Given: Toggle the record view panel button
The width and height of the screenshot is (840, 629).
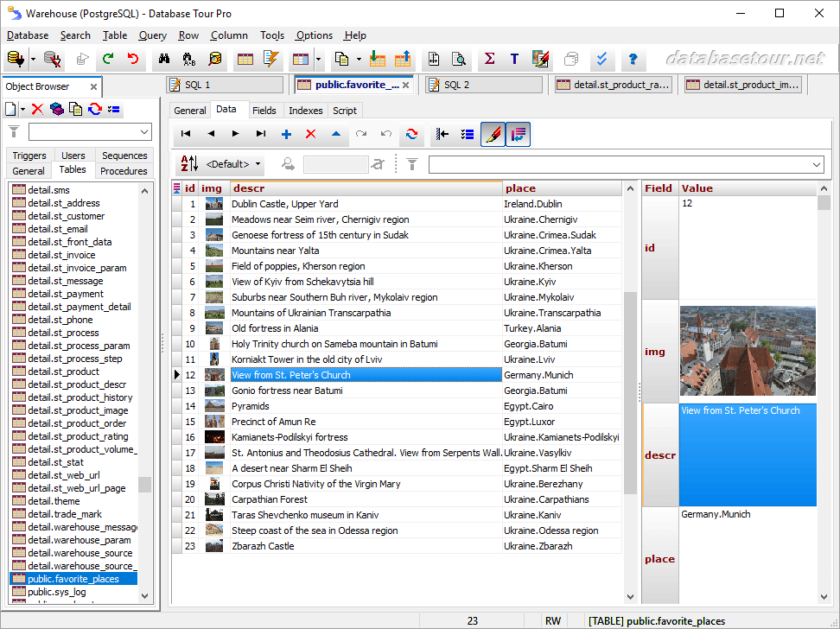Looking at the screenshot, I should [x=519, y=134].
